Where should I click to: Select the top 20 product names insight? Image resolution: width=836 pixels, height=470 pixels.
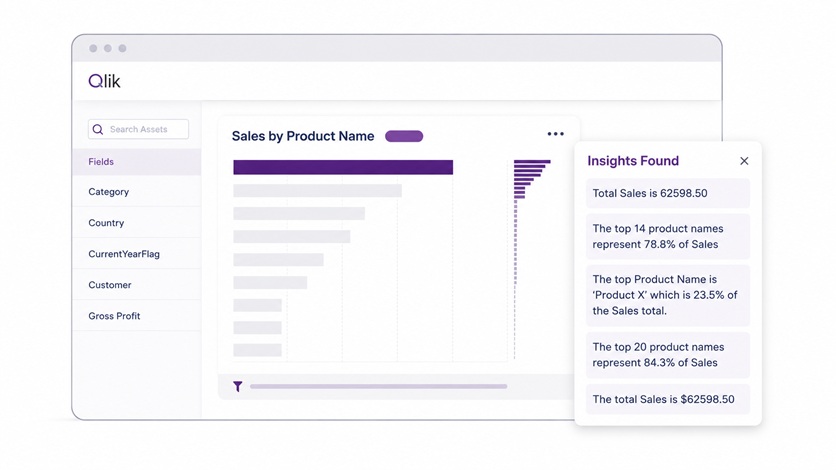tap(668, 355)
